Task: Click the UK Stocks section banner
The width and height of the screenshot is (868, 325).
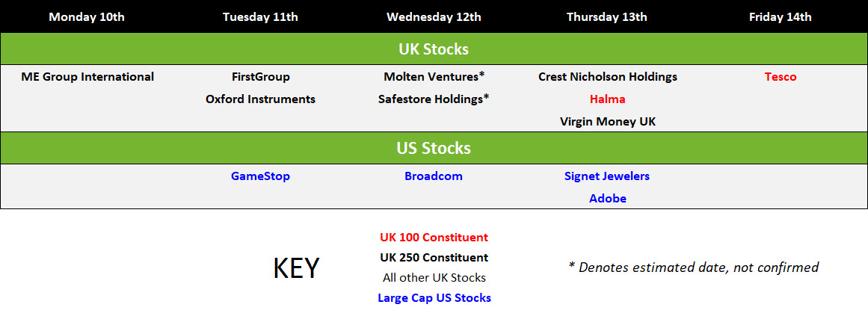Action: point(434,49)
